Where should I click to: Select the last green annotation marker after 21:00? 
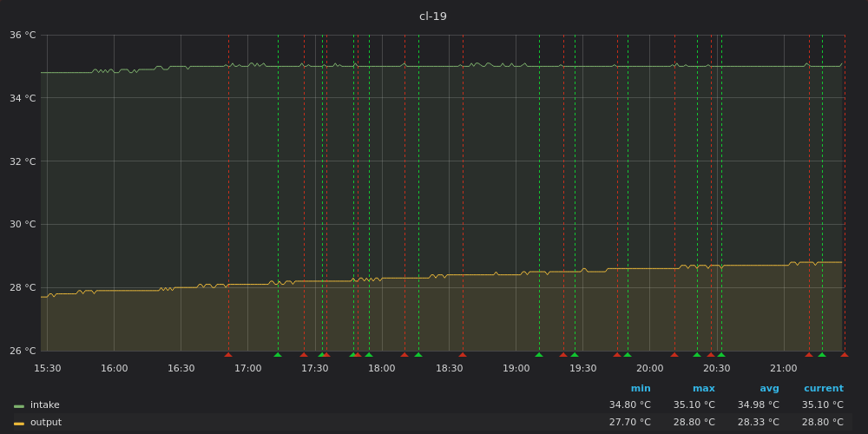point(822,354)
